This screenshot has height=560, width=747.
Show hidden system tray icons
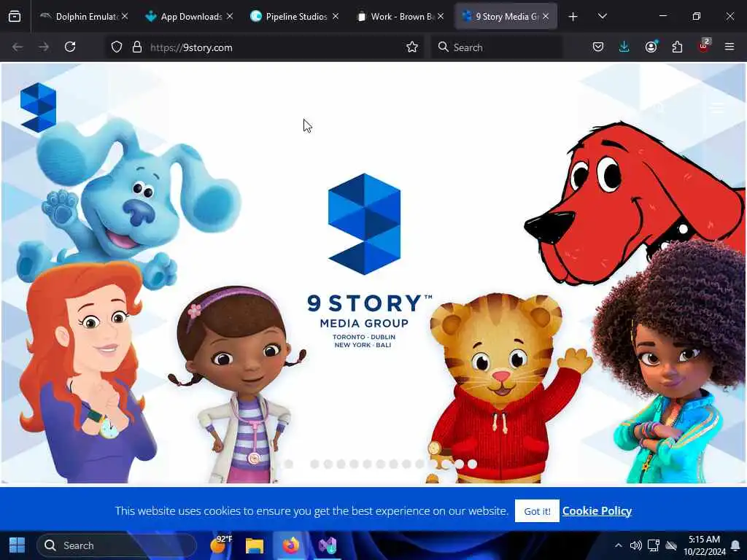(618, 545)
